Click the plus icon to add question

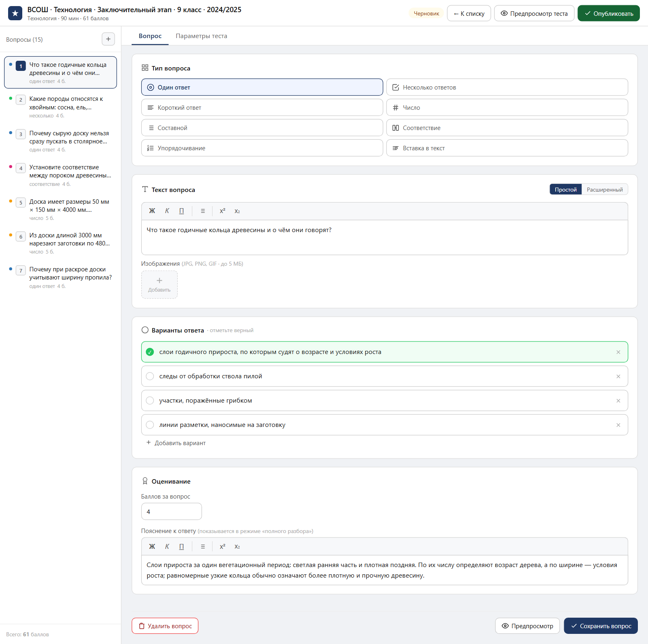pos(108,39)
